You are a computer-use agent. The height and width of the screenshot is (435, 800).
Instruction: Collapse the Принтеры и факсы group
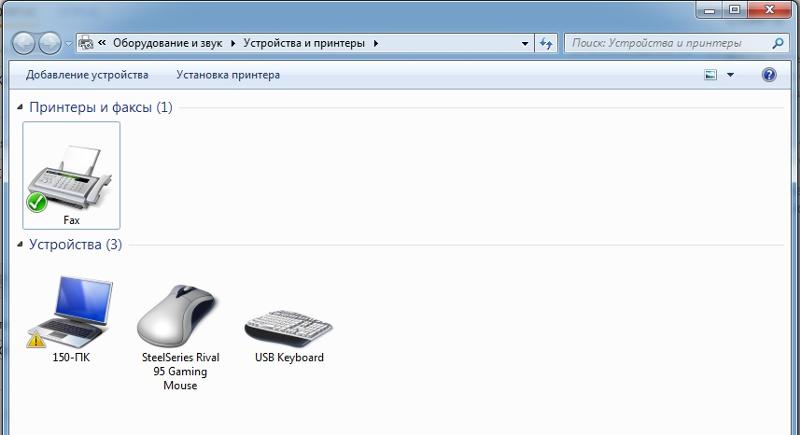pos(20,107)
